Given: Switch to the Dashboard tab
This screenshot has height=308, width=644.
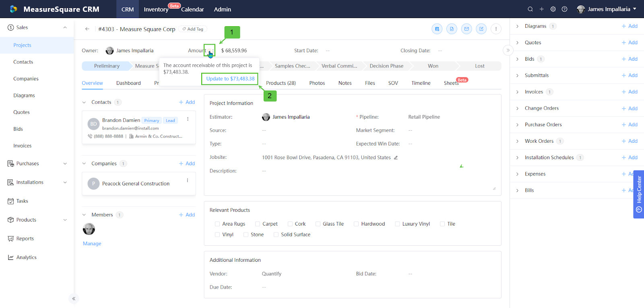Looking at the screenshot, I should (x=128, y=83).
